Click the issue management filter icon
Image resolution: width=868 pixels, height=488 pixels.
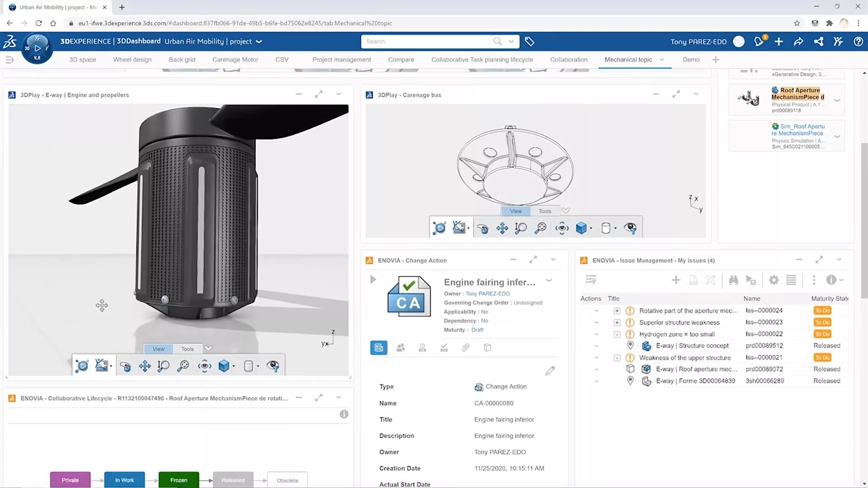point(591,280)
